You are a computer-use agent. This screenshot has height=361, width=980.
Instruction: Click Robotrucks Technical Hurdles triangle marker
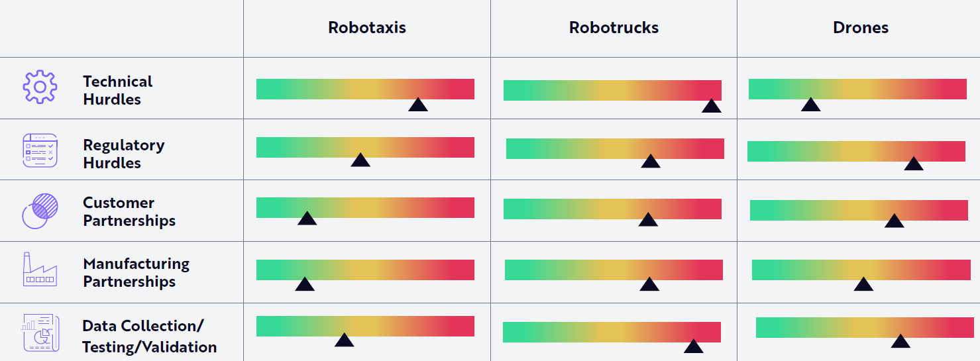[711, 106]
